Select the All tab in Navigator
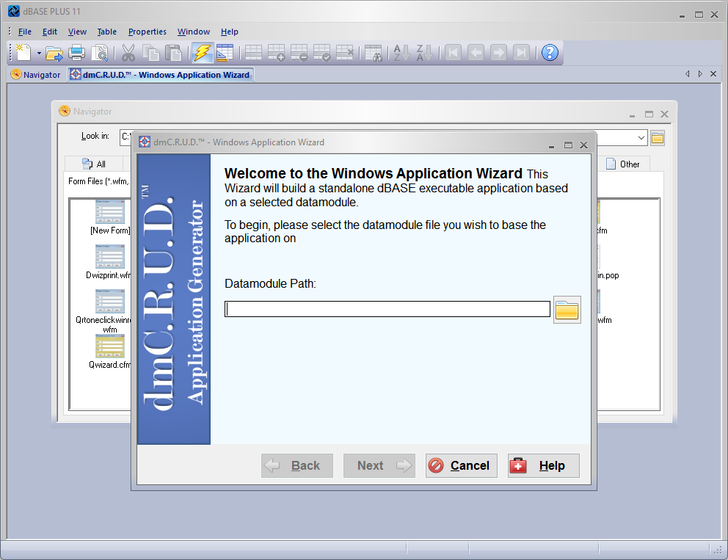 [x=94, y=164]
